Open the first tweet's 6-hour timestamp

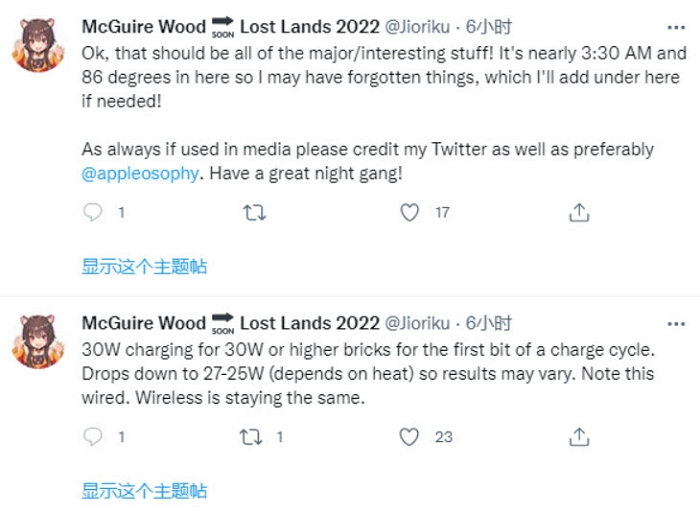click(490, 27)
